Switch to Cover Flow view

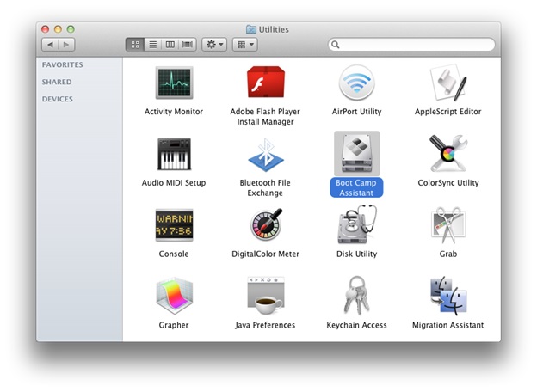[188, 45]
